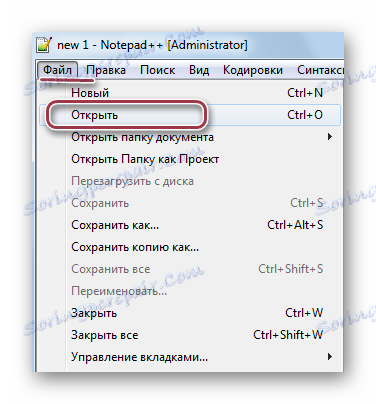Select Сохранить как... entry
The height and width of the screenshot is (404, 376).
190,225
